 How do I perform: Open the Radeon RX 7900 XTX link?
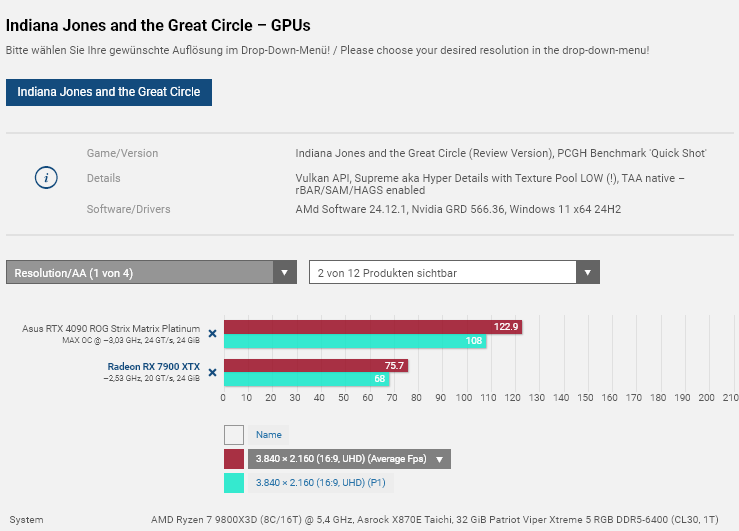[x=153, y=366]
